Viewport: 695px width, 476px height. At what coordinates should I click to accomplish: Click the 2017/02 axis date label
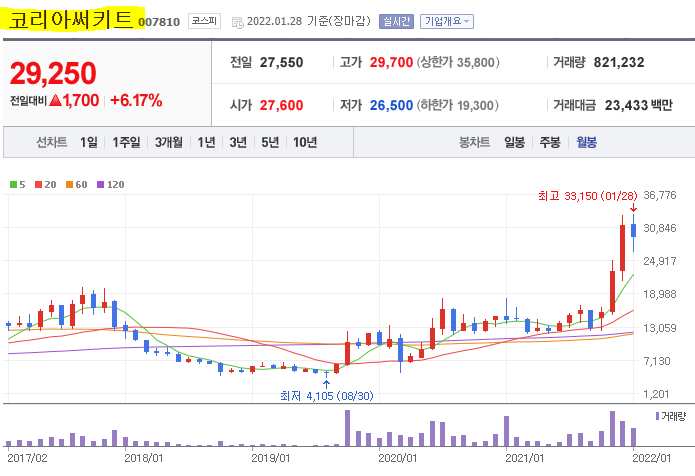pyautogui.click(x=27, y=458)
